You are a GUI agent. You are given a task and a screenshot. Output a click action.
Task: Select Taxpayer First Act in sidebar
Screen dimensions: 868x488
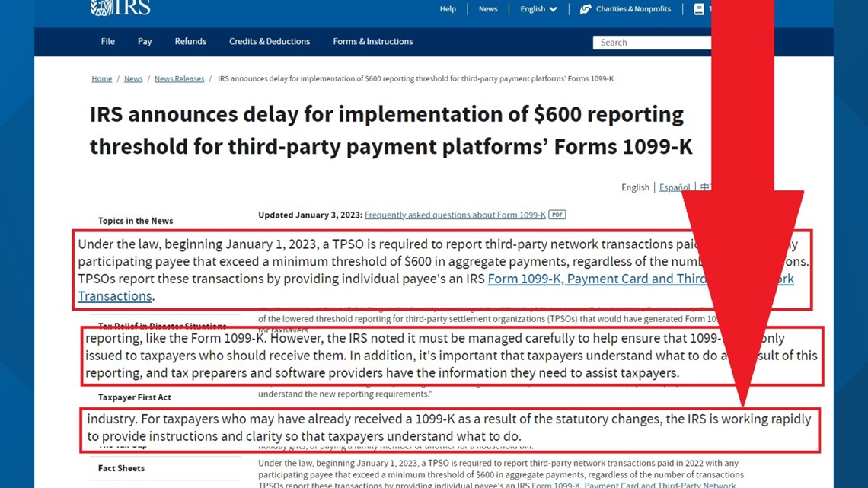tap(135, 397)
